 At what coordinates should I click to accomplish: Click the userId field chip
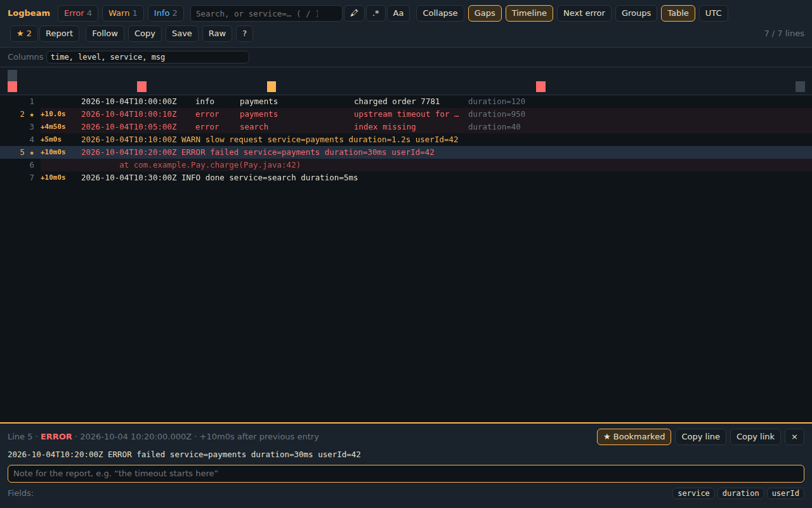coord(785,493)
